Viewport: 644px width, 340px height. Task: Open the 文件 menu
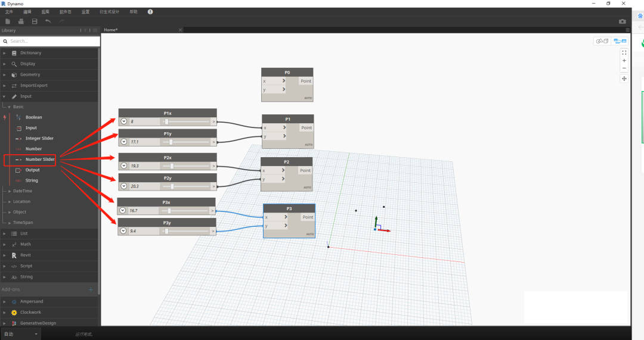[x=9, y=12]
